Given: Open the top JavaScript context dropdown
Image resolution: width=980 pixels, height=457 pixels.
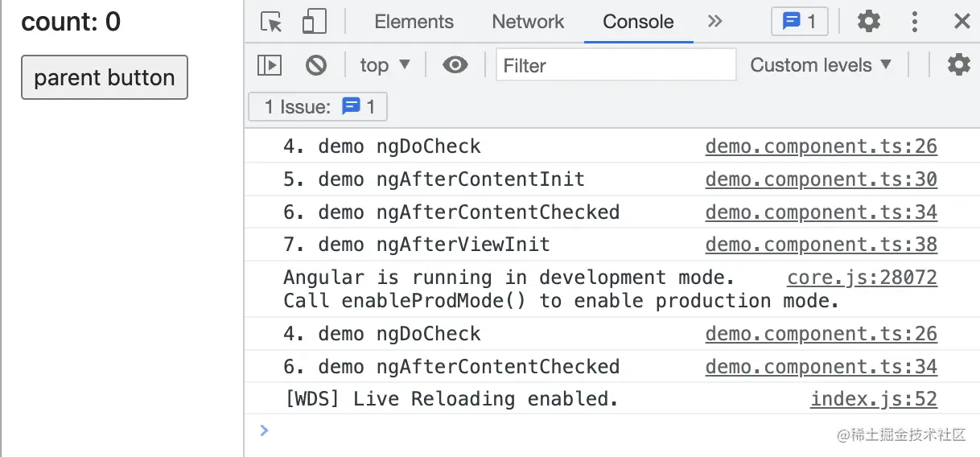Looking at the screenshot, I should pyautogui.click(x=385, y=65).
